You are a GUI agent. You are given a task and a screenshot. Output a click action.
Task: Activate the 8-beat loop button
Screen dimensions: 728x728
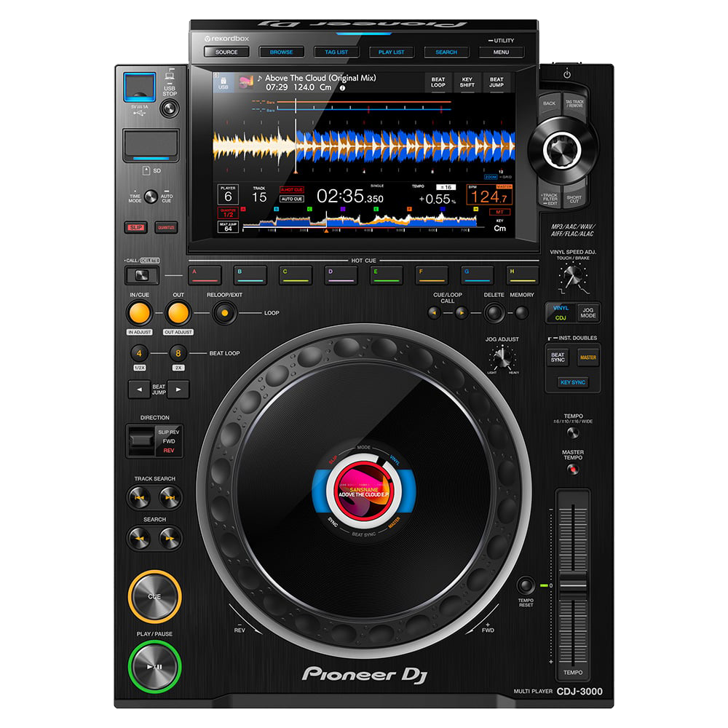point(178,353)
